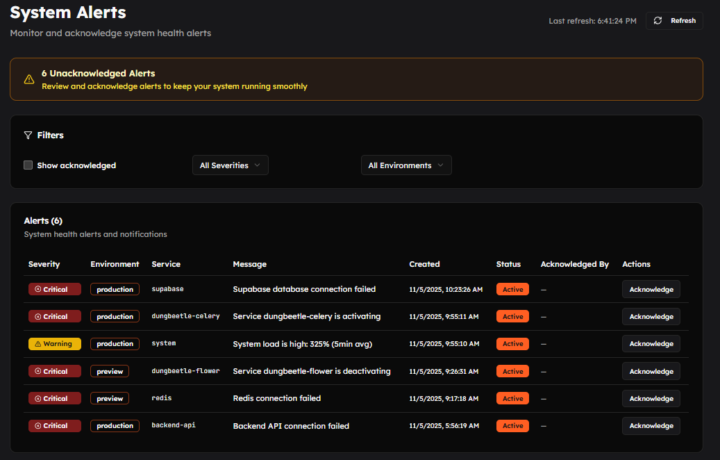Click the Severity column header
720x460 pixels.
(44, 264)
